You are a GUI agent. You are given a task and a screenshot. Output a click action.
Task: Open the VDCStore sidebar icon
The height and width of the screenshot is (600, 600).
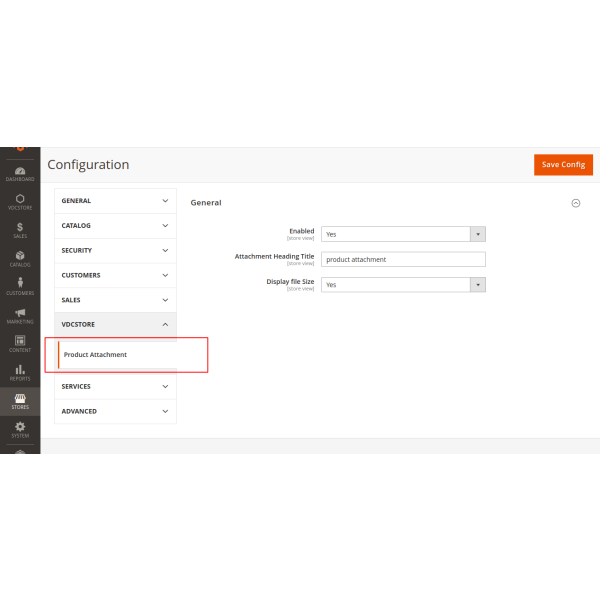point(20,200)
